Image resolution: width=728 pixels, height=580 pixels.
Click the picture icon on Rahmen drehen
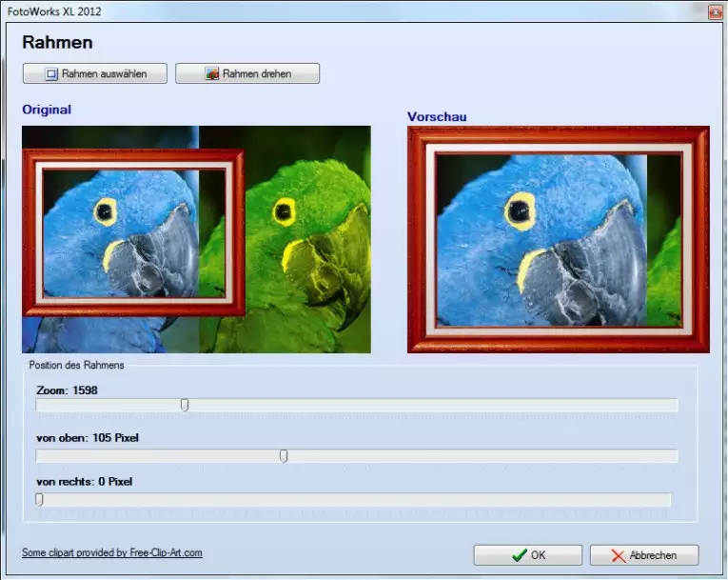[x=212, y=73]
